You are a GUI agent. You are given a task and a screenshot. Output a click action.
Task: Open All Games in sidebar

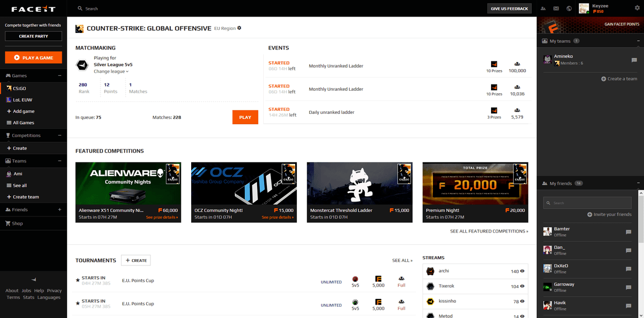[x=33, y=123]
